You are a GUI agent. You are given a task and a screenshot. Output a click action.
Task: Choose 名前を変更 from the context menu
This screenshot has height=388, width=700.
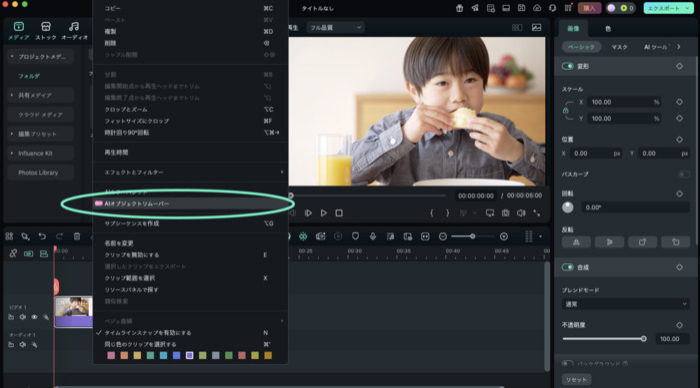190,243
